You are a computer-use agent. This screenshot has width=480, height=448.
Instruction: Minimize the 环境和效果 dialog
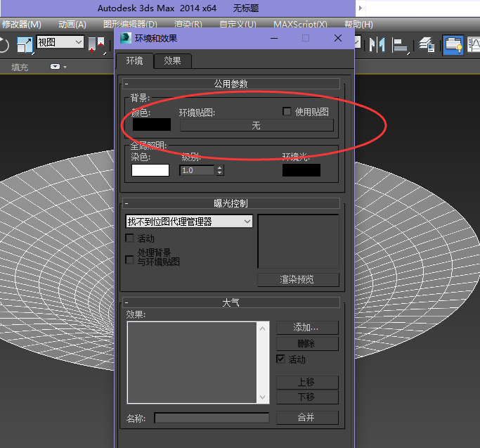point(274,38)
